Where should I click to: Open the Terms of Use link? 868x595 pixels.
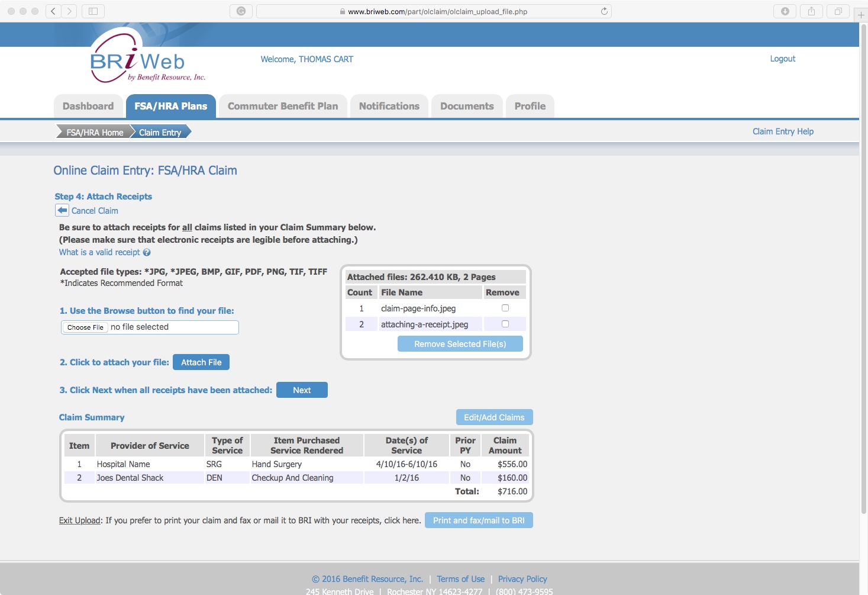(460, 578)
